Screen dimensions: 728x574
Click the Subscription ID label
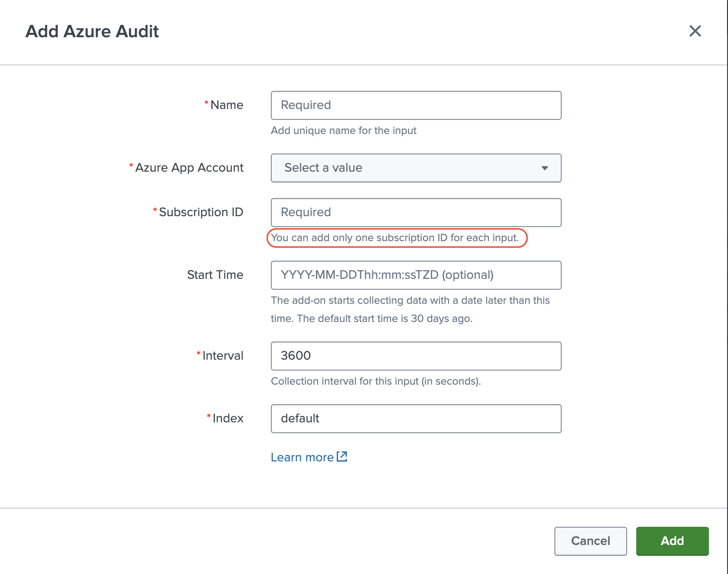[x=201, y=213]
